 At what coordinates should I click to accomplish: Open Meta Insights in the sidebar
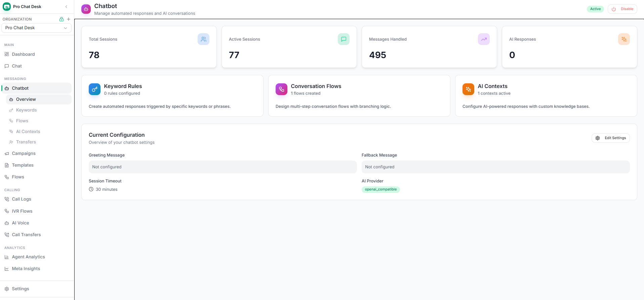tap(36, 269)
